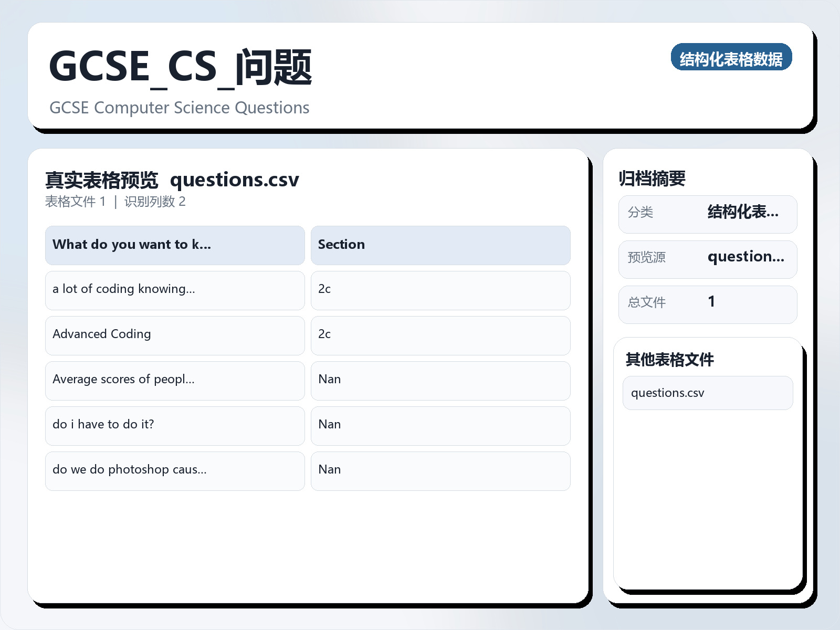Click the Nan cell beside 'do i have to do it?'
Image resolution: width=840 pixels, height=630 pixels.
coord(329,425)
